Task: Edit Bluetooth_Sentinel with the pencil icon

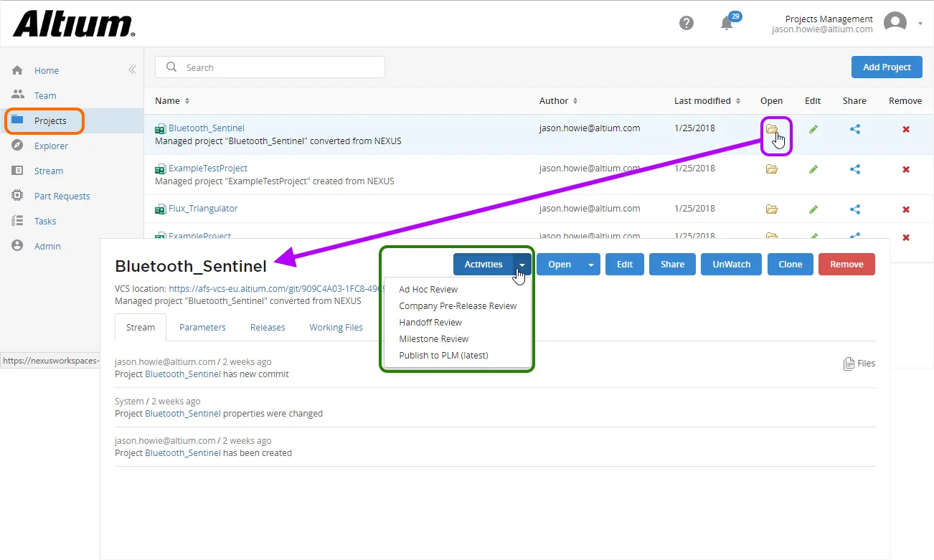Action: (x=813, y=129)
